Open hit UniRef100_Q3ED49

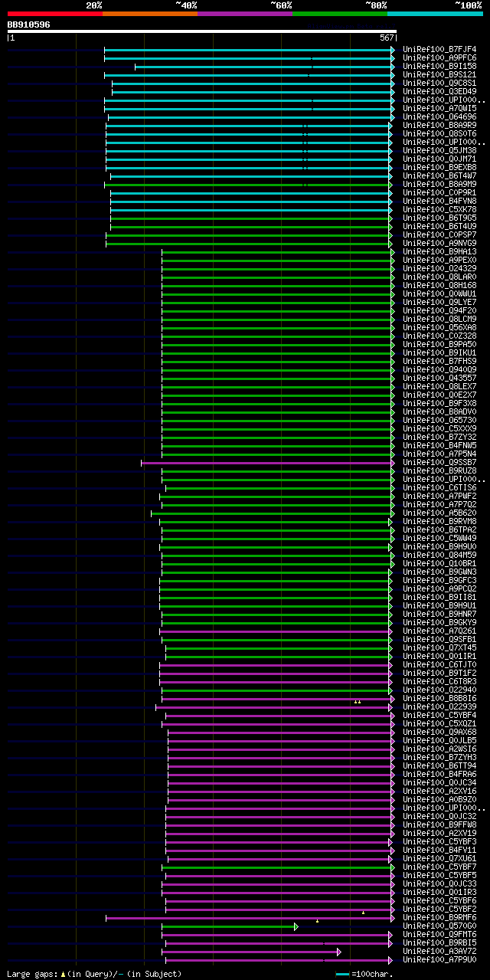439,91
